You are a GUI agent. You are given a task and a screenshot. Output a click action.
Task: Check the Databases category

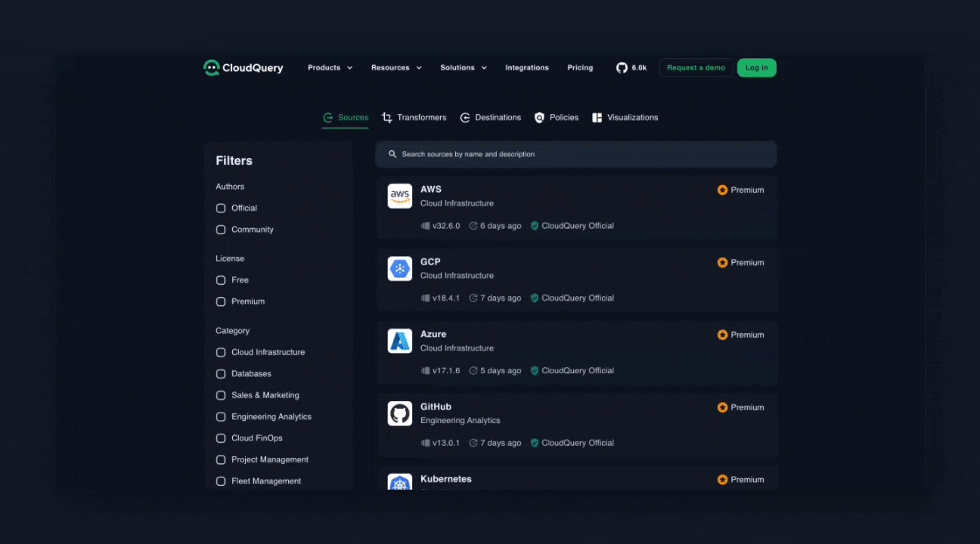tap(221, 374)
